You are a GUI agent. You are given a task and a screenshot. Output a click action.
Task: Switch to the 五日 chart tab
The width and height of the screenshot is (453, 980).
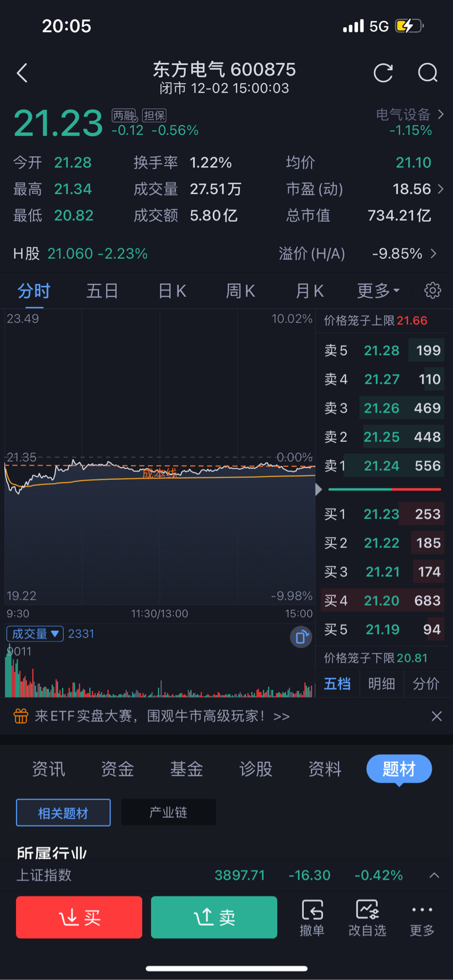(x=103, y=291)
